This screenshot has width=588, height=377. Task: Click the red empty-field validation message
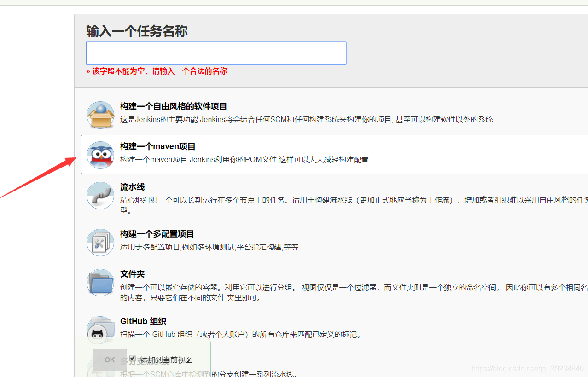tap(157, 71)
